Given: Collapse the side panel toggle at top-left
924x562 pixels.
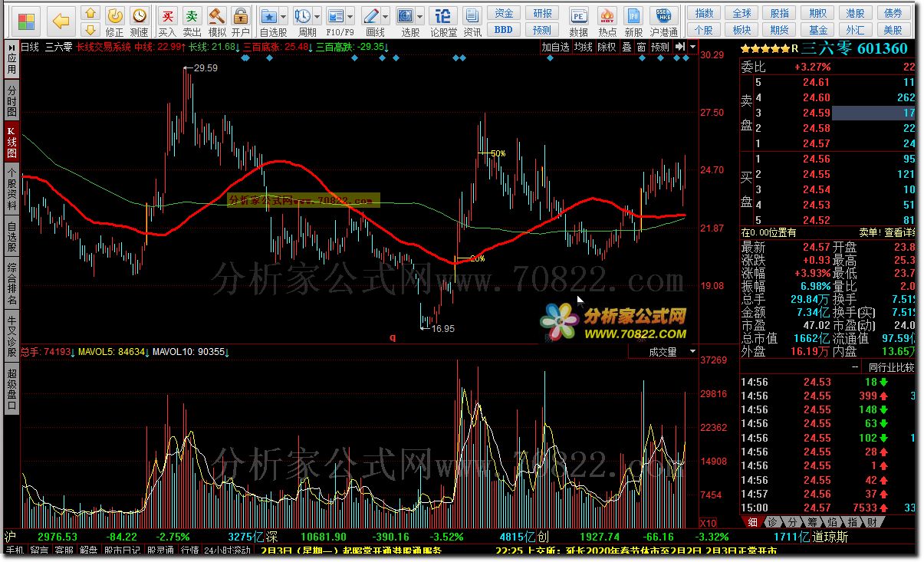Looking at the screenshot, I should [11, 47].
